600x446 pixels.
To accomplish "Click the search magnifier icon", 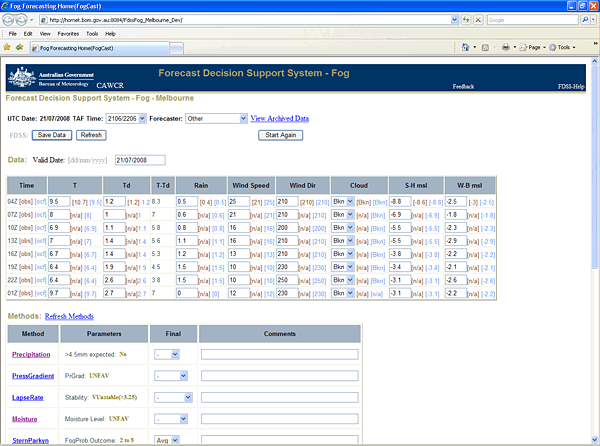I will (x=585, y=20).
